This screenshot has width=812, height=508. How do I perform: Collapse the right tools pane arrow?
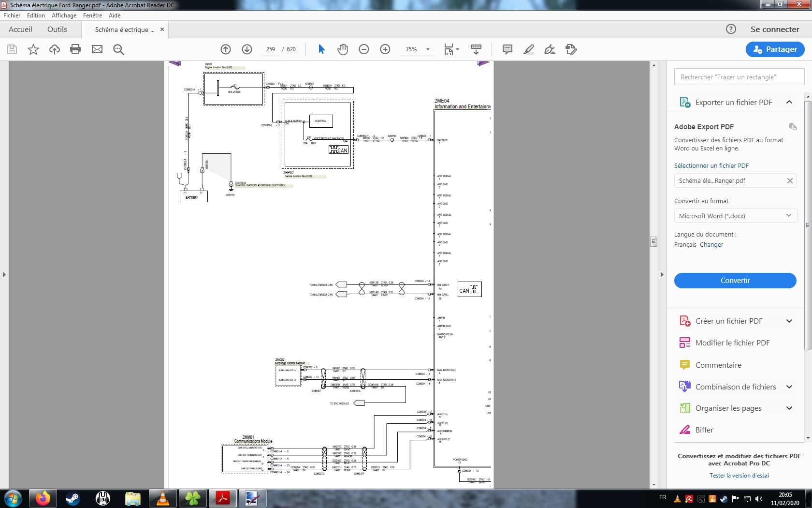pyautogui.click(x=662, y=274)
